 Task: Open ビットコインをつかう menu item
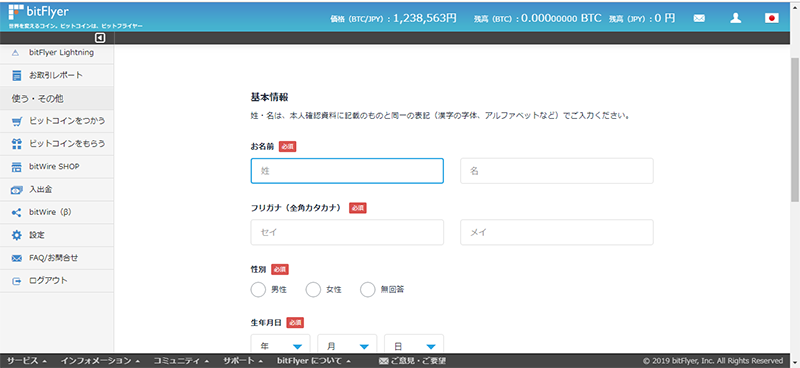pos(67,121)
